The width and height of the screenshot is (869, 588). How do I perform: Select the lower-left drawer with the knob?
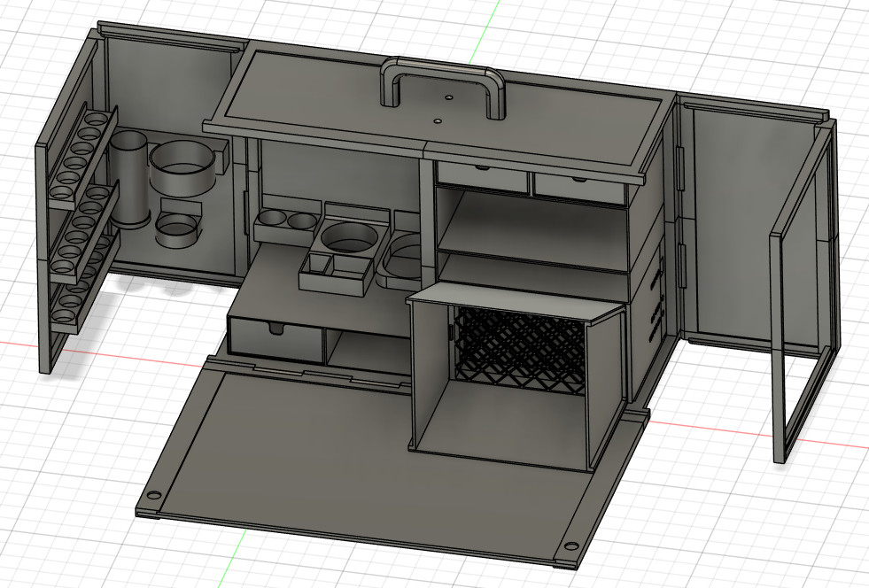pyautogui.click(x=275, y=338)
